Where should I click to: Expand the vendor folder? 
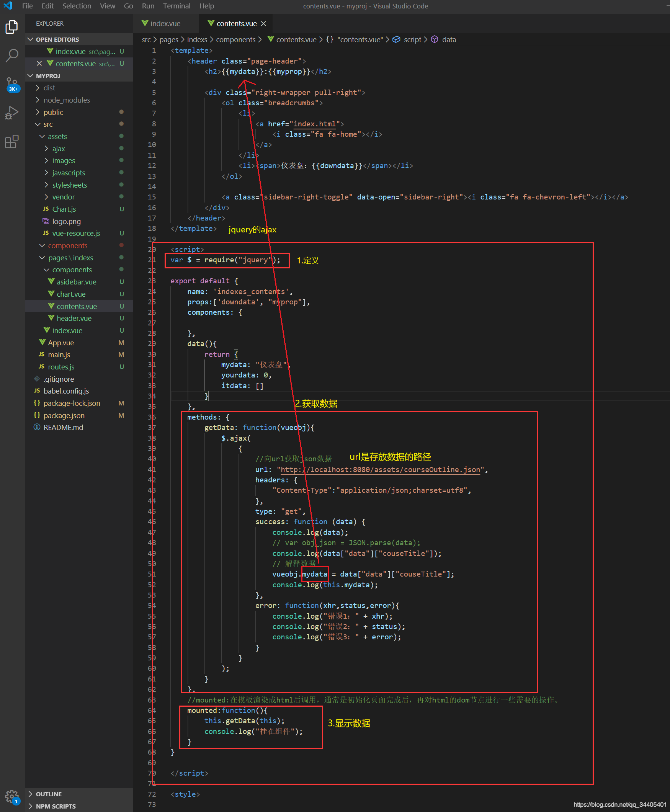[x=46, y=197]
